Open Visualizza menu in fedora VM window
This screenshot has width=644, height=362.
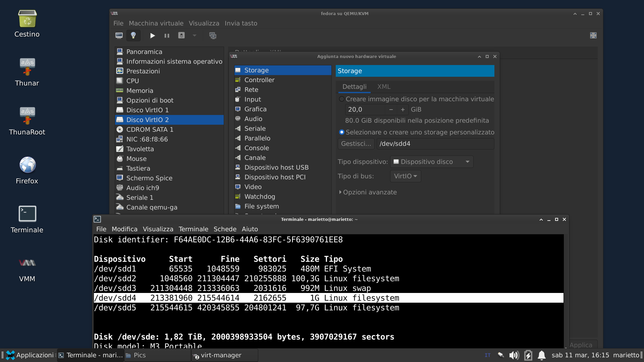coord(204,23)
